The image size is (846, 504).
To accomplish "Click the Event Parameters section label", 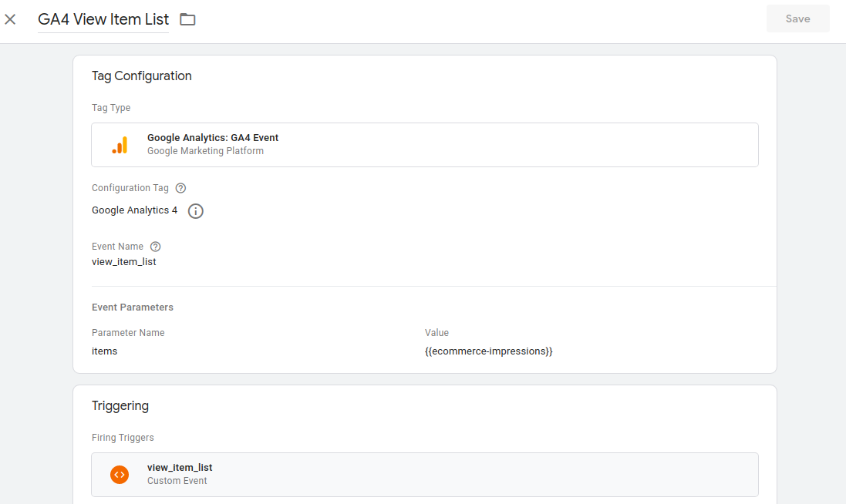I will pos(133,307).
